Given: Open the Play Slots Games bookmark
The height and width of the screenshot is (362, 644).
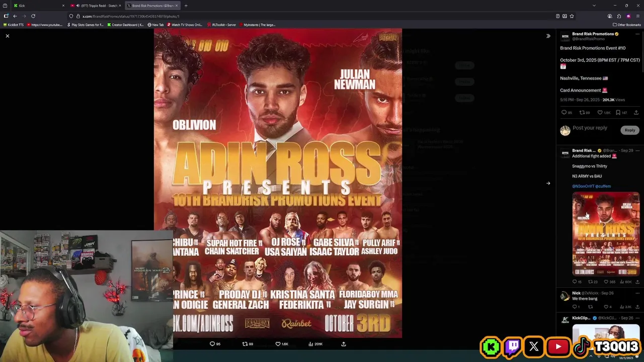Looking at the screenshot, I should [x=86, y=25].
